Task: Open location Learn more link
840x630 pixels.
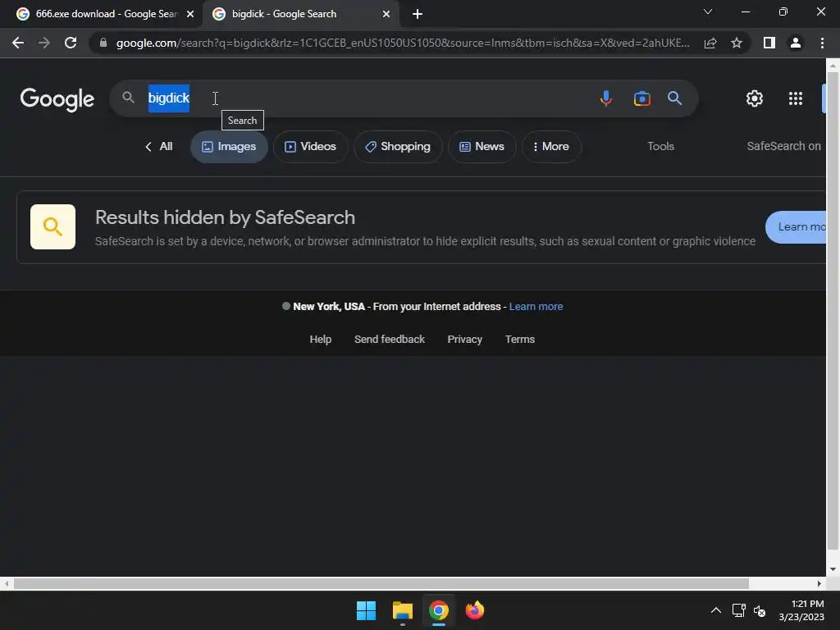Action: pos(536,307)
